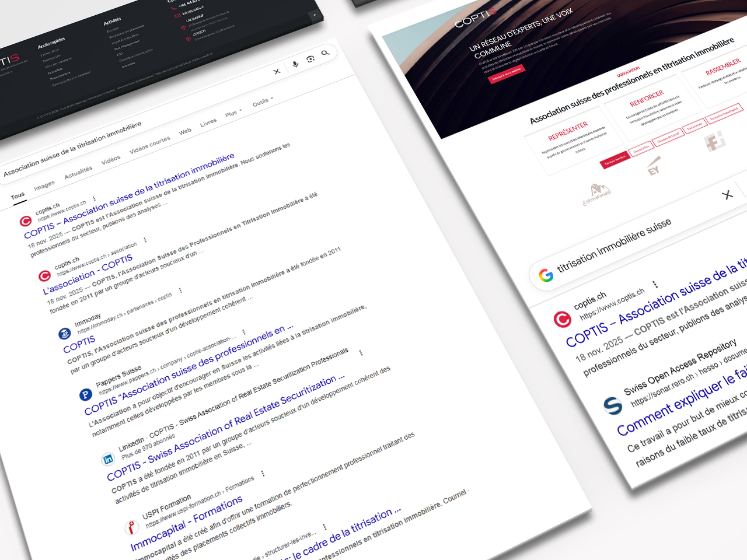This screenshot has width=747, height=560.
Task: Close the right search bar with X
Action: click(727, 195)
